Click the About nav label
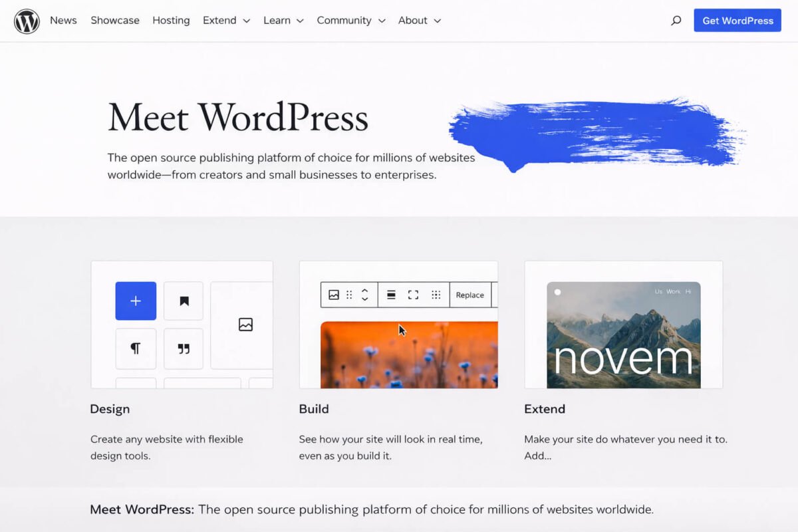The height and width of the screenshot is (532, 798). click(413, 21)
